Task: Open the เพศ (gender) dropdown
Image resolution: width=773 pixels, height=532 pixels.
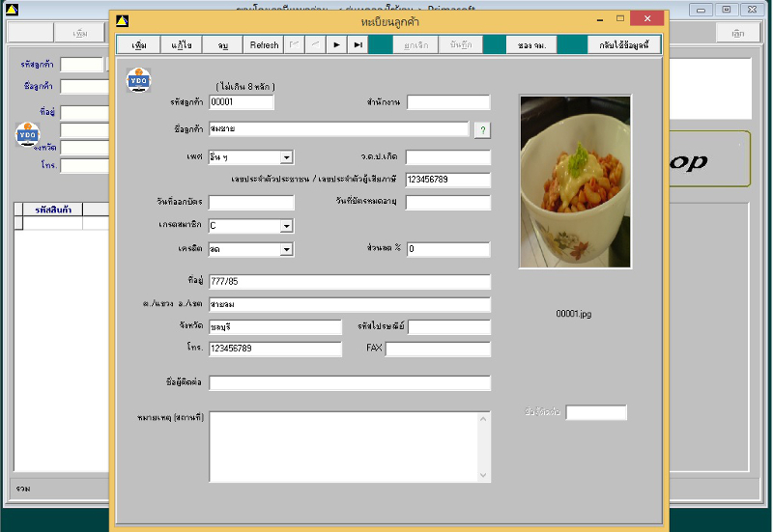Action: [286, 157]
